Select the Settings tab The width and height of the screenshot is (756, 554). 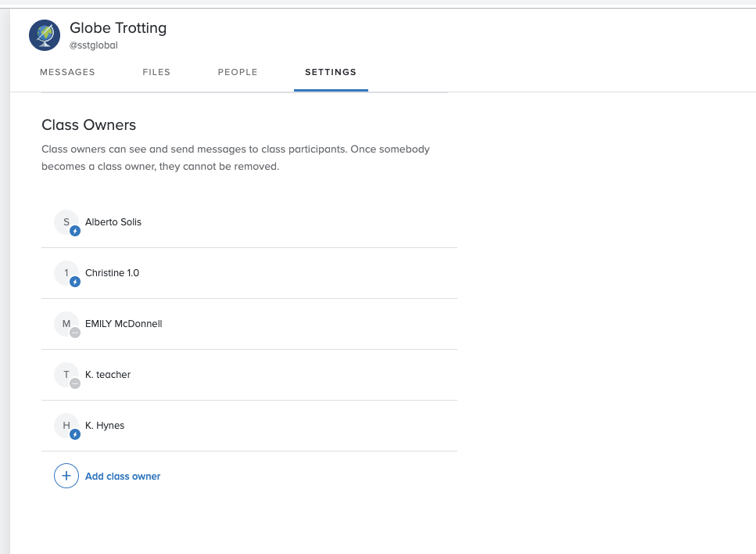331,72
